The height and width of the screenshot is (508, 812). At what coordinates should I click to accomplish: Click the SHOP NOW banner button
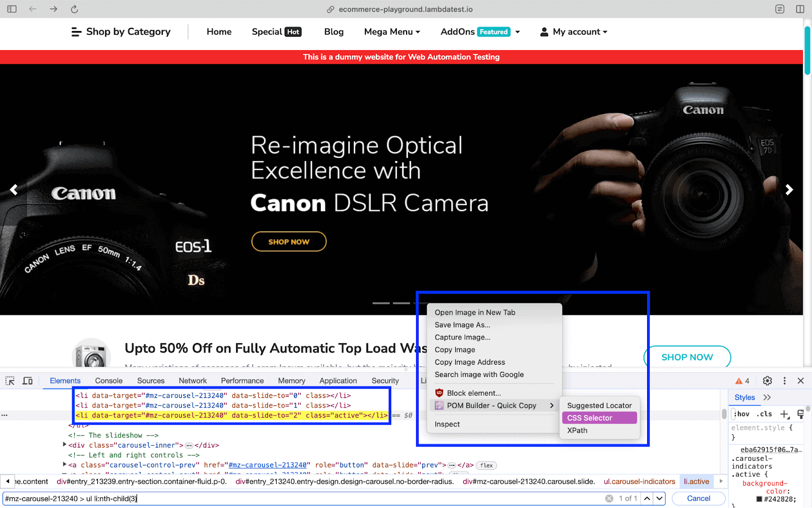(x=289, y=242)
